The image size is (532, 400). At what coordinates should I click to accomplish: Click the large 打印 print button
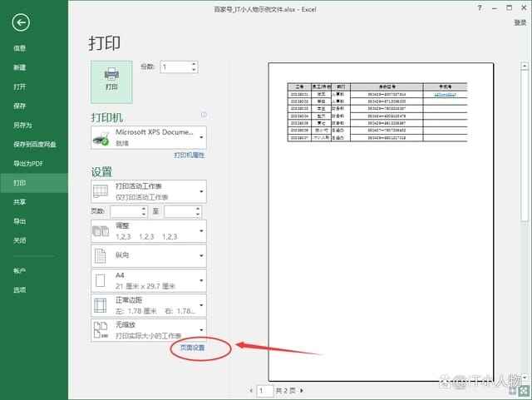(111, 81)
